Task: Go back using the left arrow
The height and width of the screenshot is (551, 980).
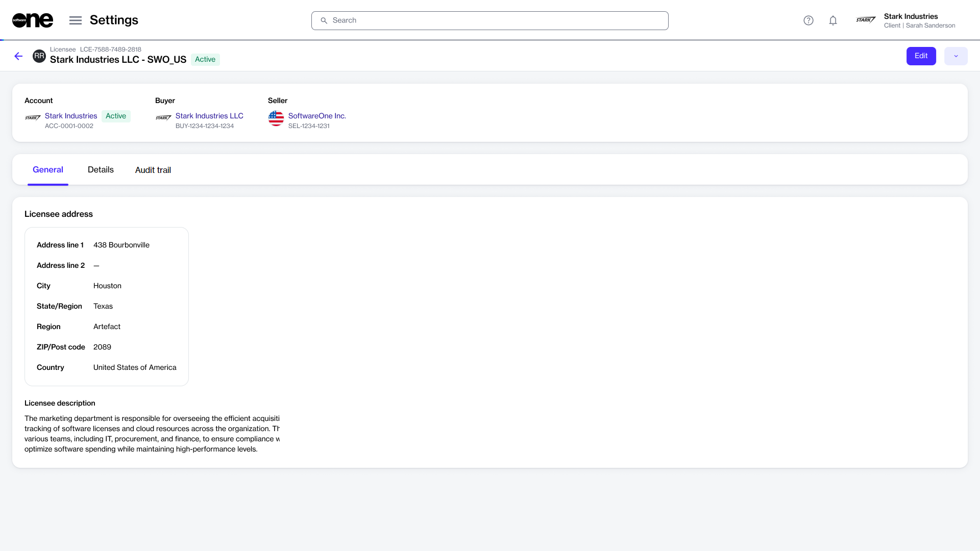Action: pos(18,56)
